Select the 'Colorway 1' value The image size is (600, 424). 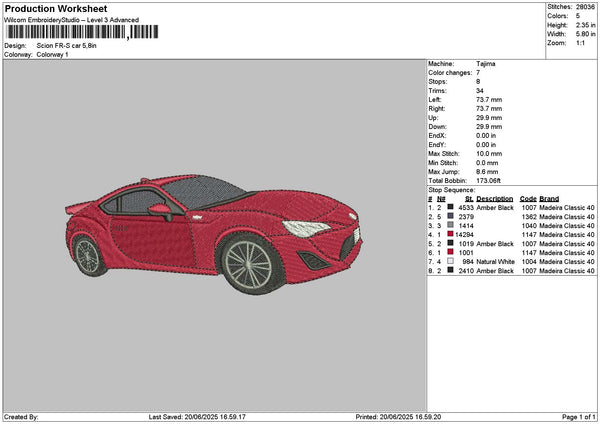(52, 55)
